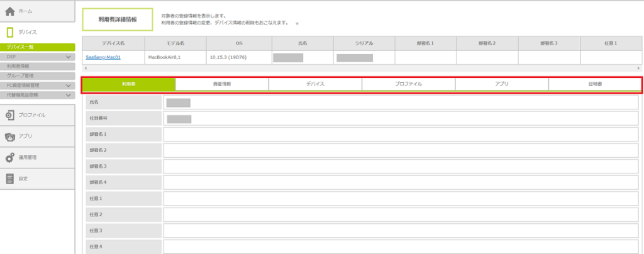Switch to the プロファイル tab
This screenshot has height=254, width=644.
tap(408, 84)
